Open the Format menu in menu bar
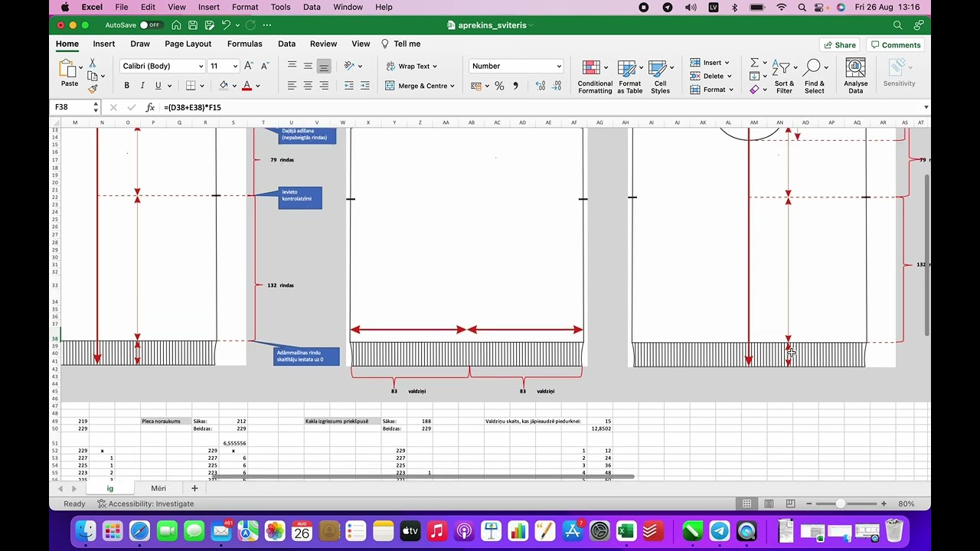 [245, 7]
